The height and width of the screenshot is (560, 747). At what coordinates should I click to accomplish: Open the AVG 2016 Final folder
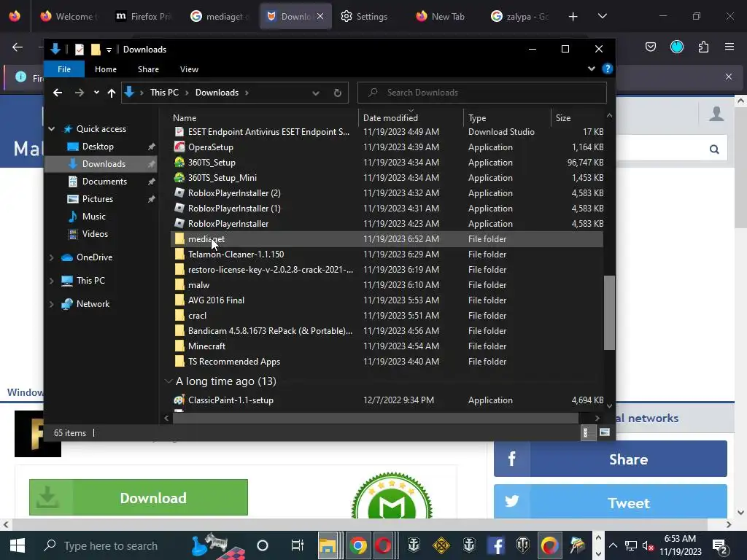[x=216, y=300]
